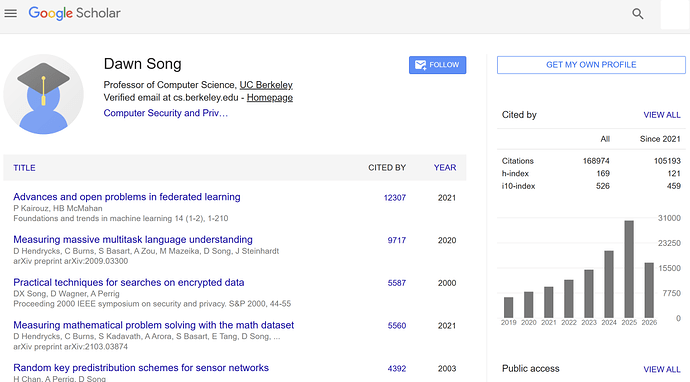The height and width of the screenshot is (382, 690).
Task: Open 5587 citations for encrypted data paper
Action: [x=396, y=283]
